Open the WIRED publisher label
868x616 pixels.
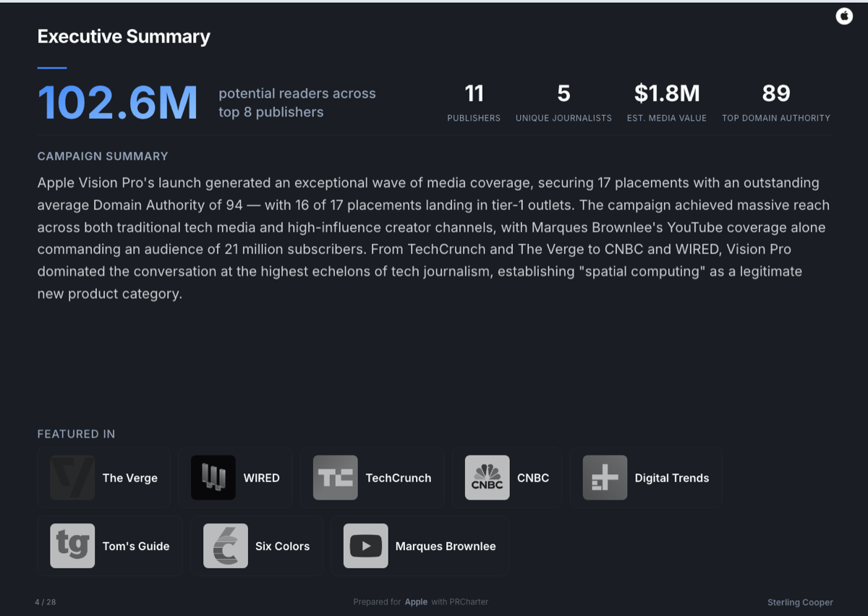click(261, 478)
